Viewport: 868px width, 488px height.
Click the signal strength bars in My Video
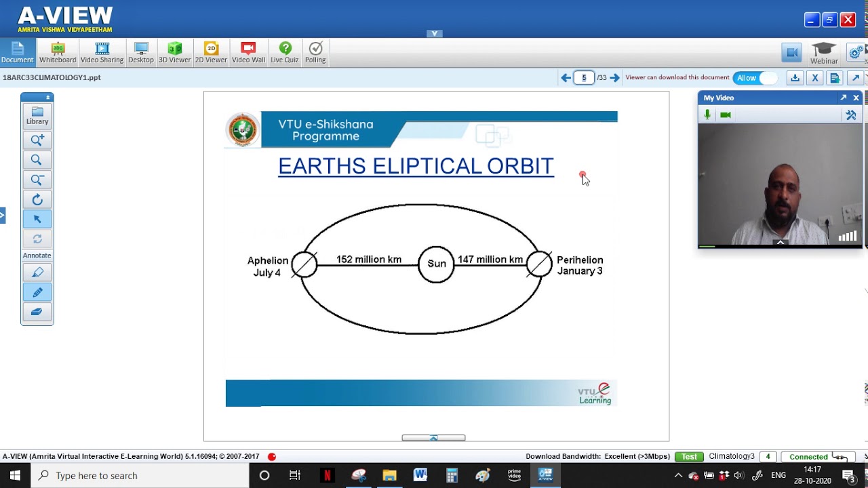pos(847,236)
